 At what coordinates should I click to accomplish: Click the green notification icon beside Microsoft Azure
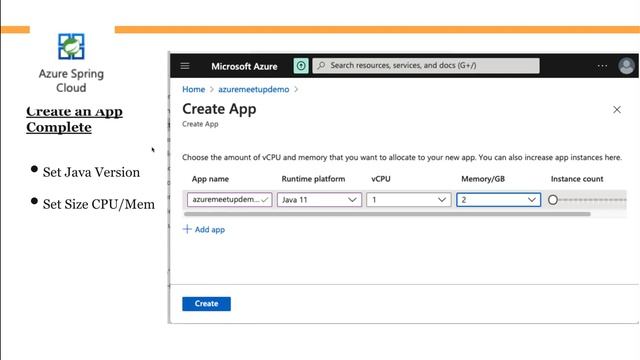click(x=301, y=66)
